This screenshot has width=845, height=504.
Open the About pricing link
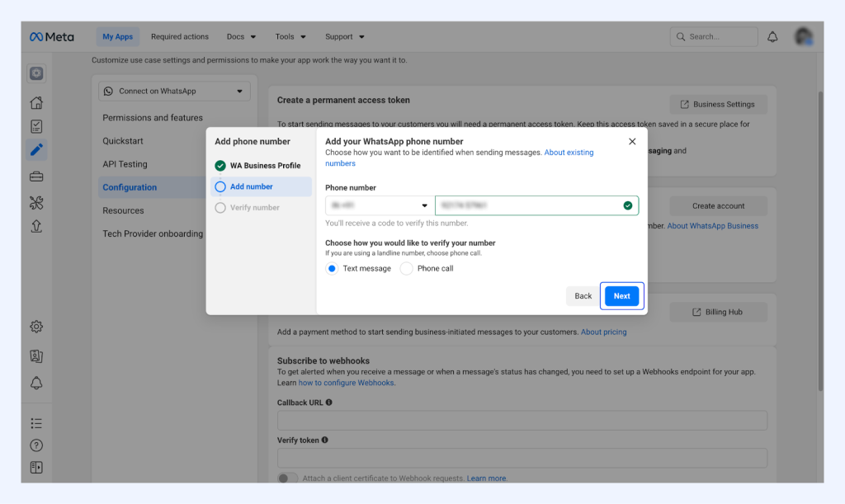click(x=603, y=332)
